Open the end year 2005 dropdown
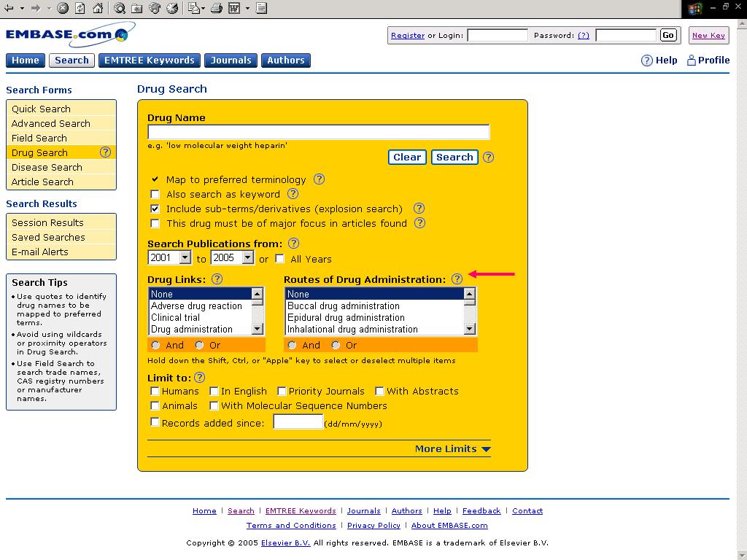Viewport: 747px width, 560px height. [x=248, y=257]
